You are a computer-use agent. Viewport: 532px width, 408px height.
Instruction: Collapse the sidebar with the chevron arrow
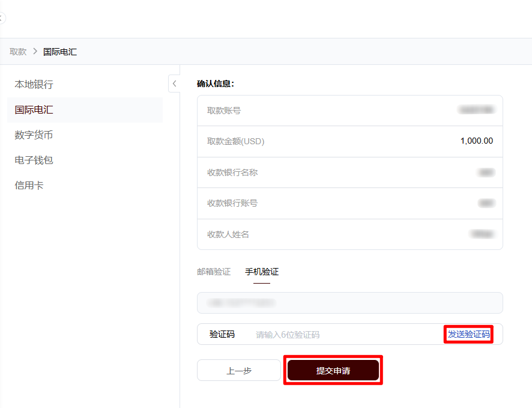[x=174, y=84]
